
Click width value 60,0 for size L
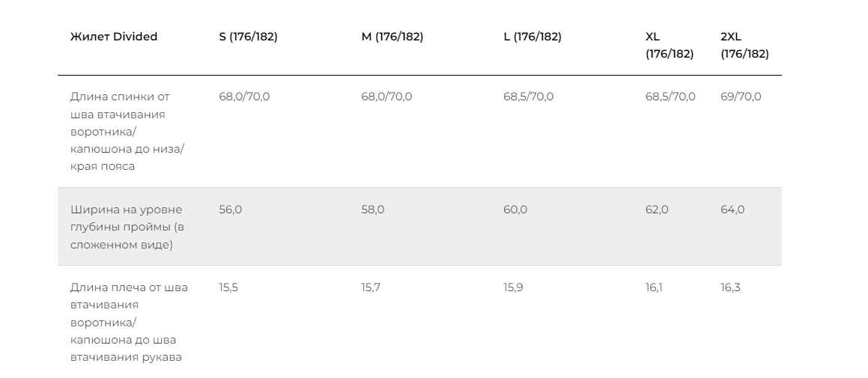pos(515,210)
